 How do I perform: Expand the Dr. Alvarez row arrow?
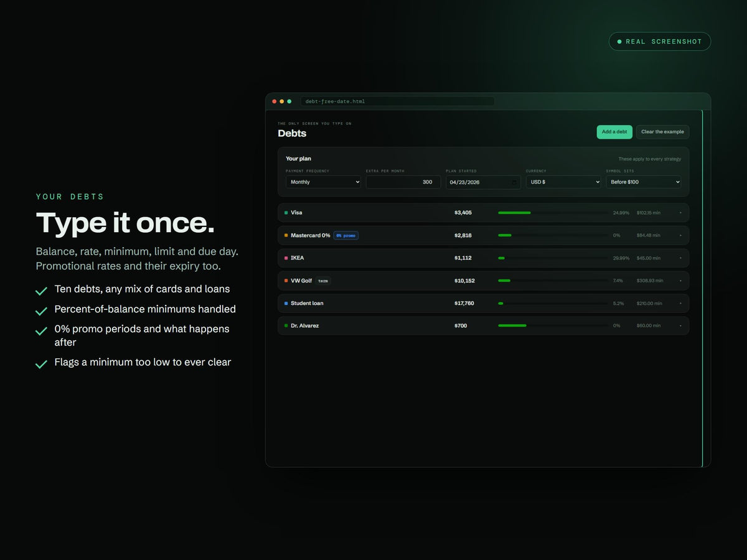tap(680, 325)
